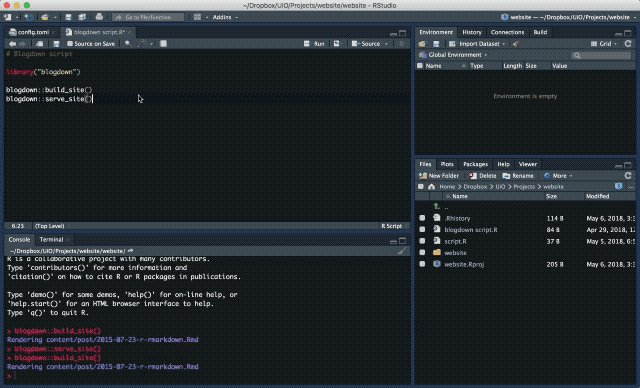Click the Print icon in main toolbar

pyautogui.click(x=99, y=17)
